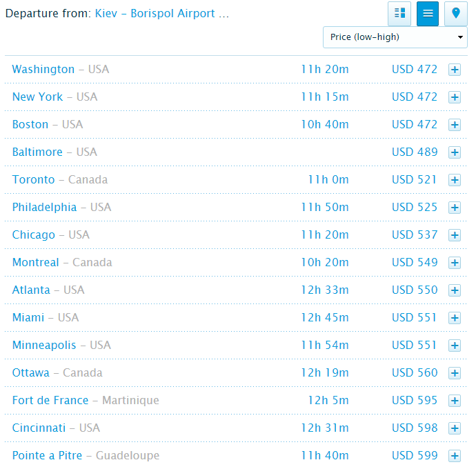Image resolution: width=476 pixels, height=469 pixels.
Task: Open the Price (low-high) sort dropdown
Action: pyautogui.click(x=395, y=37)
